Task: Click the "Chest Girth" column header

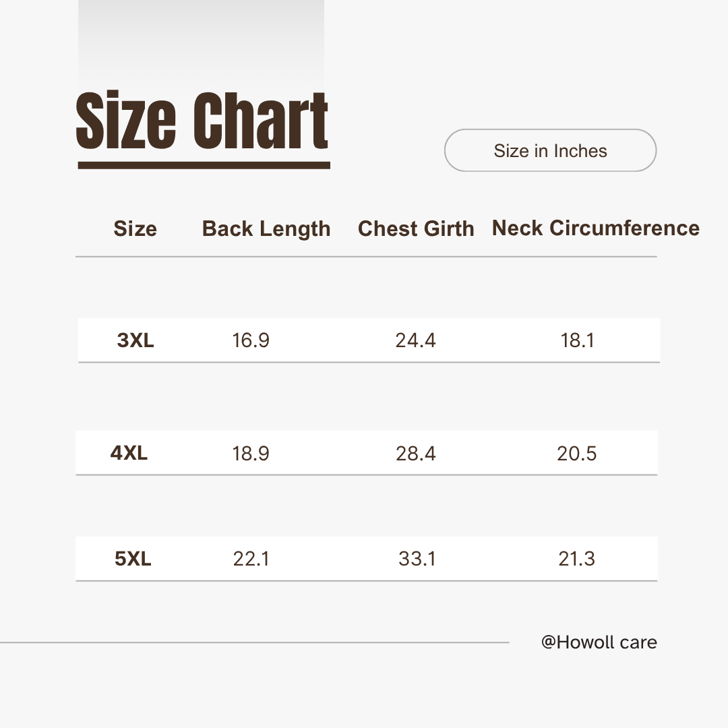Action: pos(416,229)
